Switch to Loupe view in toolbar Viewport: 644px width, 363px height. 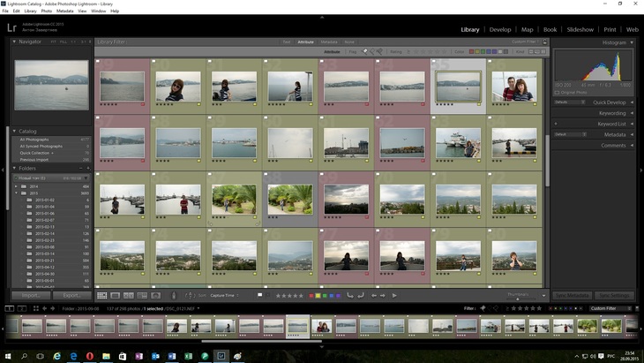click(x=116, y=296)
